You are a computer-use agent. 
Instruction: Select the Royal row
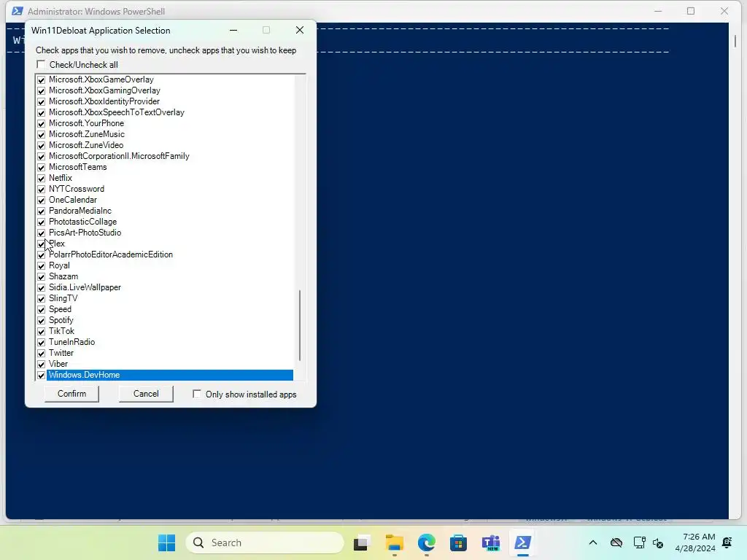tap(165, 265)
